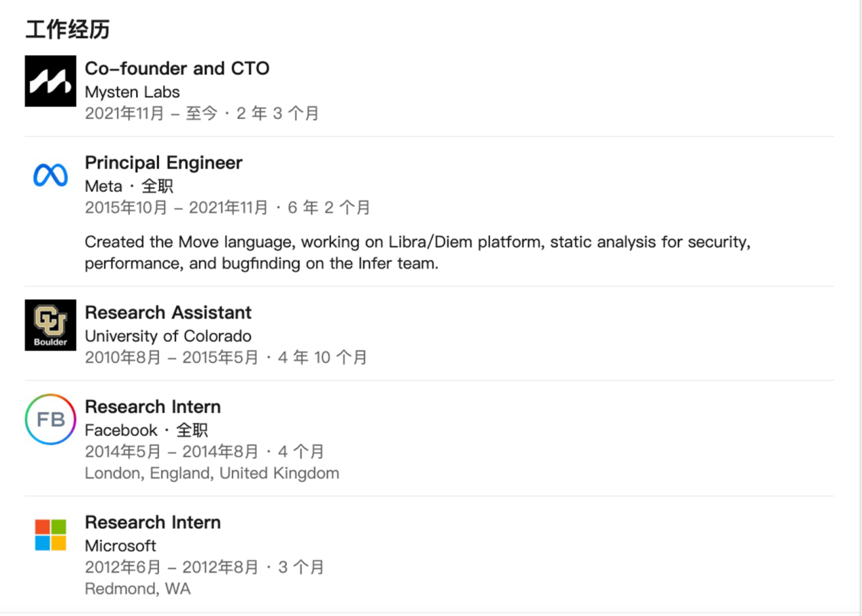Click the Principal Engineer job title
This screenshot has height=616, width=862.
click(x=163, y=163)
